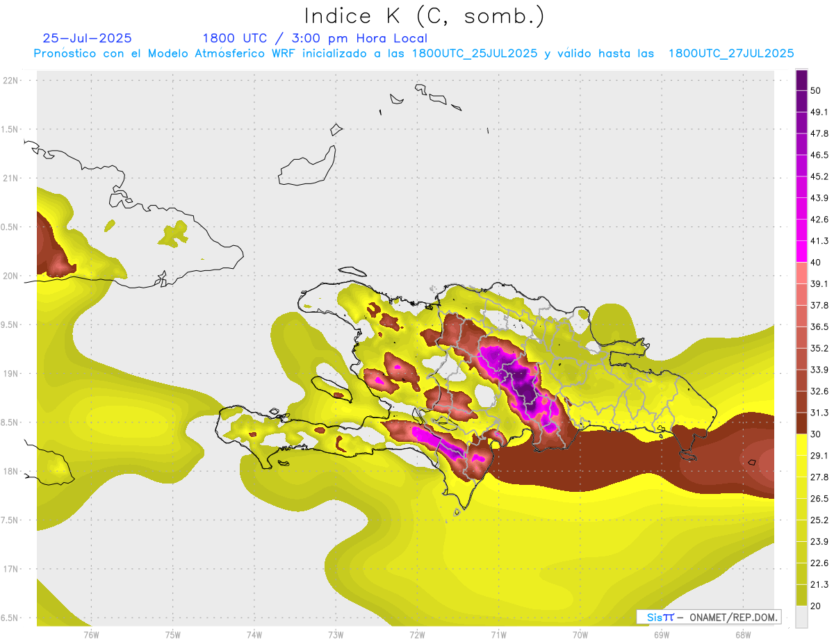
Task: Click the longitude label '76W'
Action: click(91, 634)
